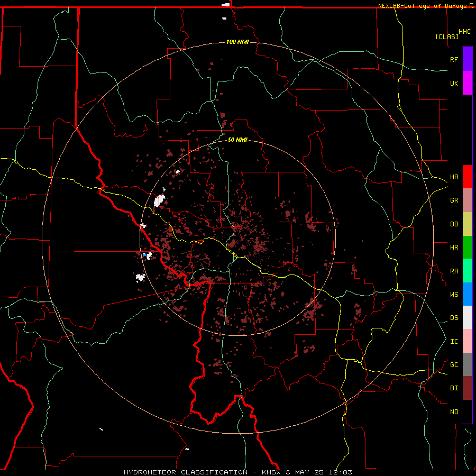Click the RF purple legend swatch
This screenshot has height=476, width=476.
[467, 59]
